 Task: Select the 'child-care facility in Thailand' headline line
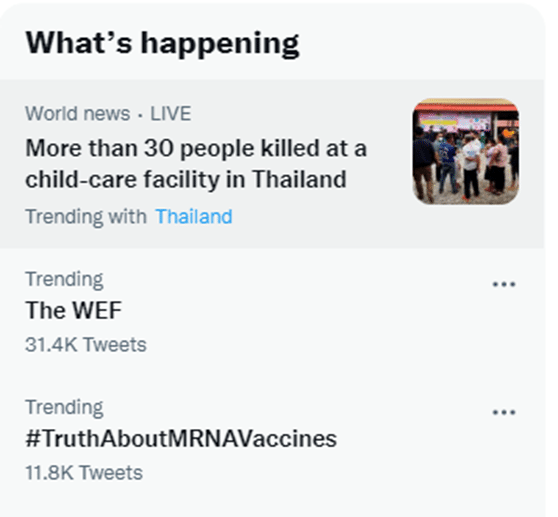pos(186,179)
